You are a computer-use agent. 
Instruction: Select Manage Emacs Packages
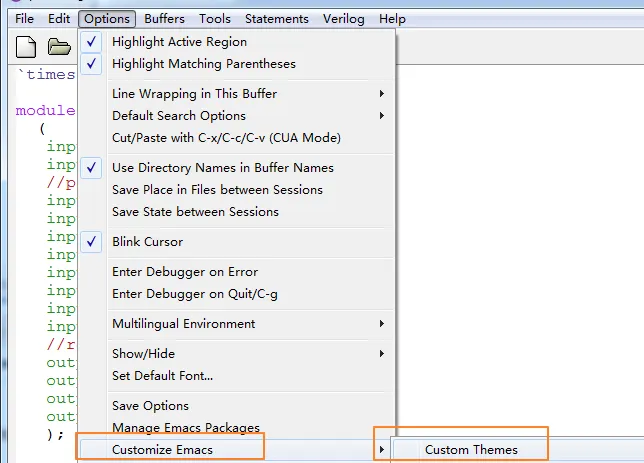click(x=185, y=428)
